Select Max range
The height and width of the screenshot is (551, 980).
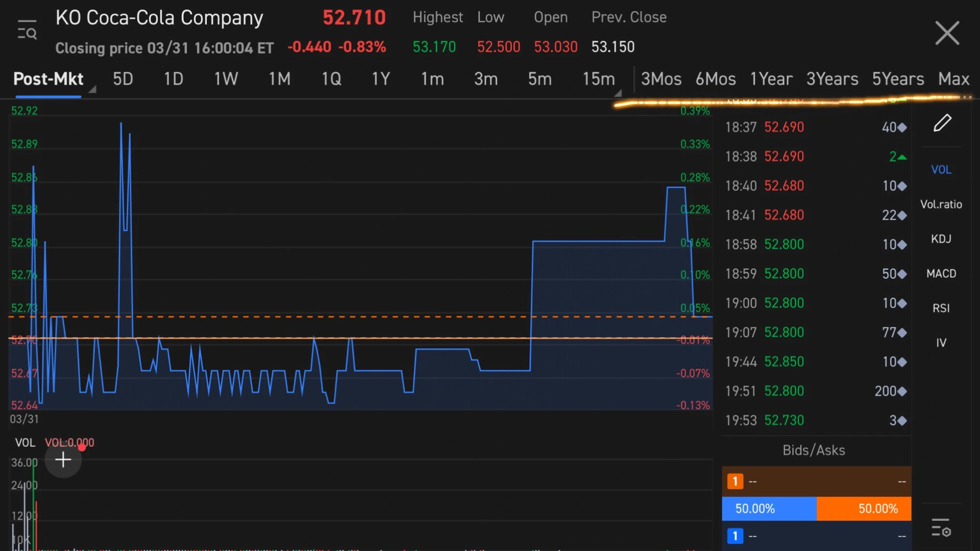point(953,79)
